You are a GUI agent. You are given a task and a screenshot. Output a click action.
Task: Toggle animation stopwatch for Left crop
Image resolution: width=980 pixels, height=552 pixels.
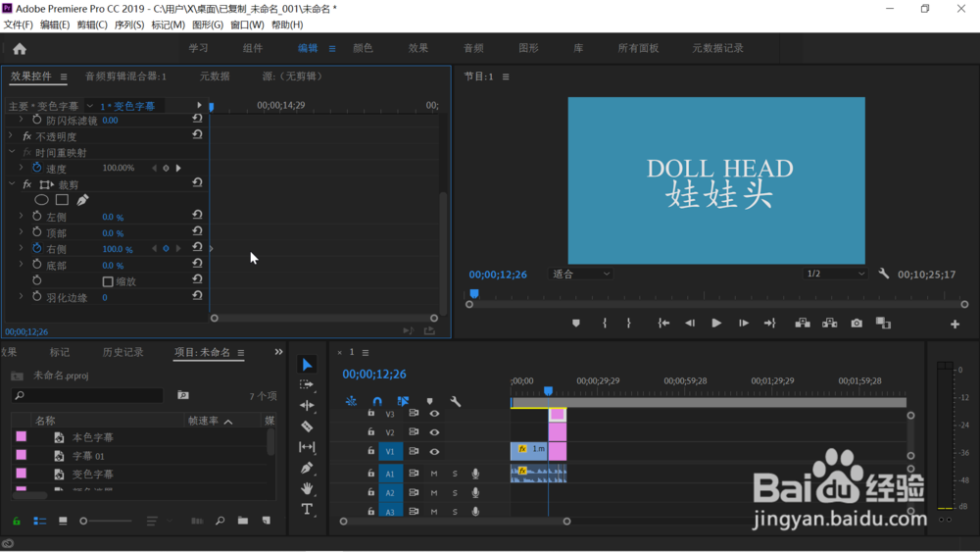[x=37, y=217]
